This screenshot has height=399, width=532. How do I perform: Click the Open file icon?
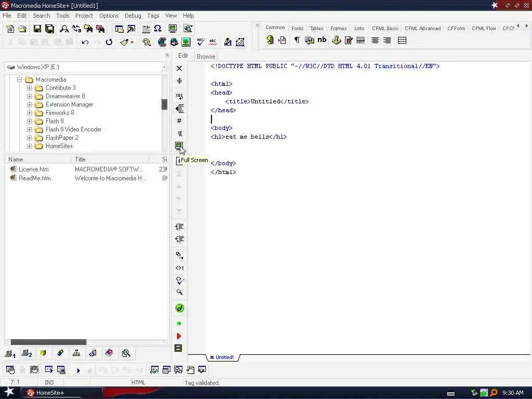22,29
